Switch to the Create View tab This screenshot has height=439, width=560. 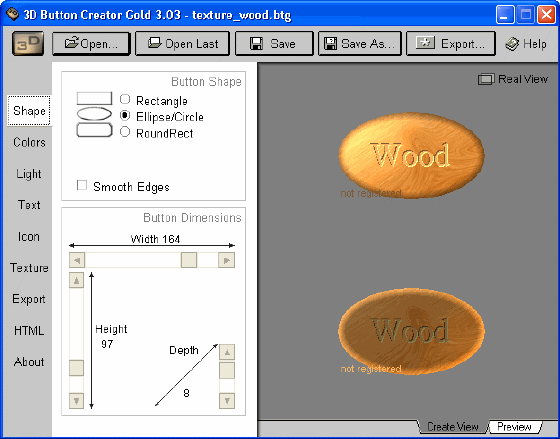(x=452, y=426)
